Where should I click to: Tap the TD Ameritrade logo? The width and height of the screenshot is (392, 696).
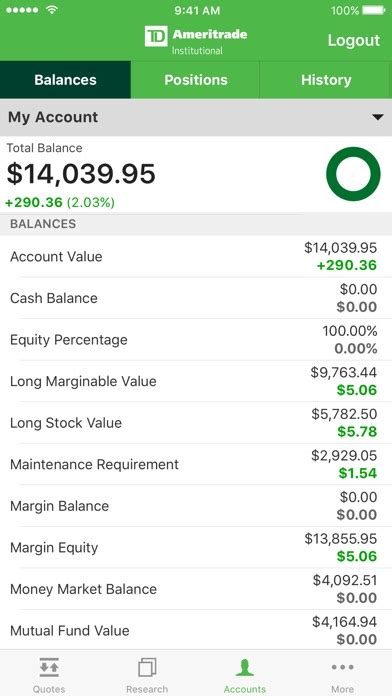(x=196, y=40)
